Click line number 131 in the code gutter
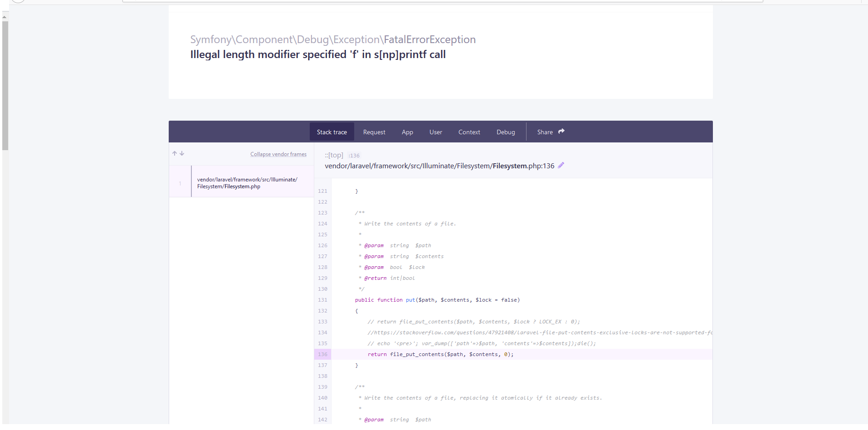Screen dimensions: 868x430 tap(322, 300)
